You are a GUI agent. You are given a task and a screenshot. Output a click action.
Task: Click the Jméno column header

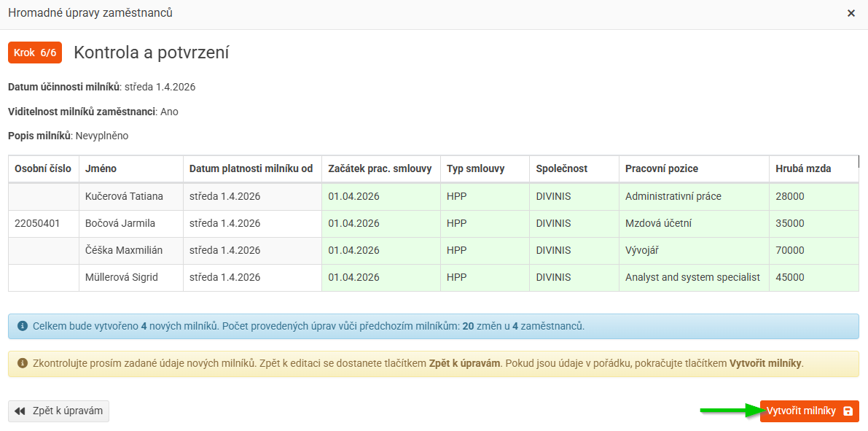(x=101, y=168)
